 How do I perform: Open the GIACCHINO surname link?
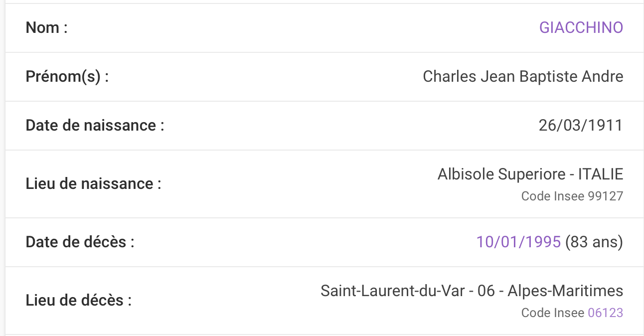581,27
